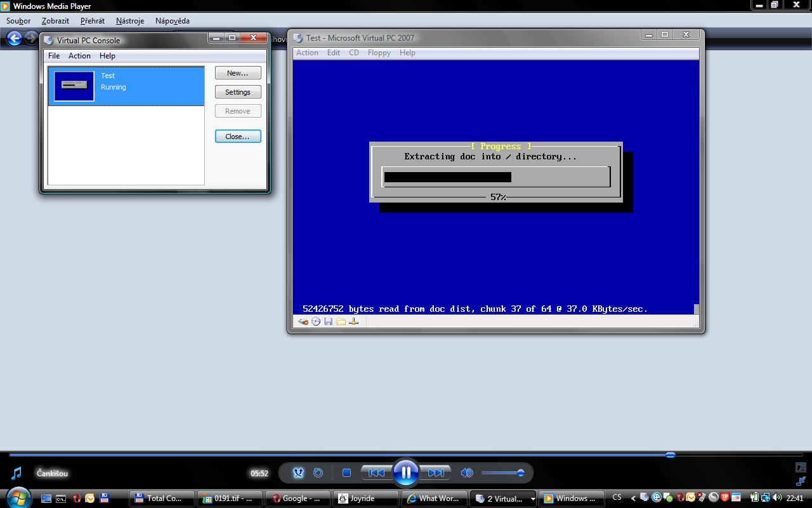Open Soubor menu in Media Player

18,20
